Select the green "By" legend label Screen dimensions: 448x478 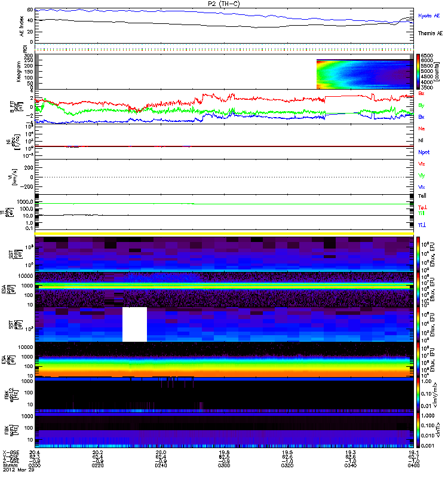point(421,106)
